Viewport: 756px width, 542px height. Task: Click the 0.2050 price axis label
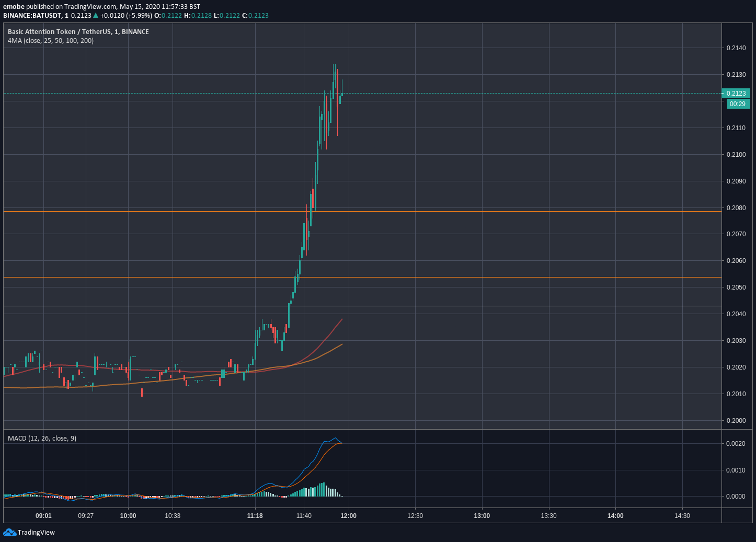[736, 287]
